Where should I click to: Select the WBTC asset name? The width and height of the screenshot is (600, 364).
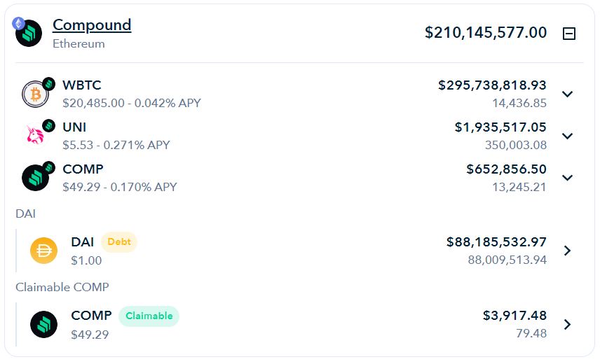click(x=82, y=85)
